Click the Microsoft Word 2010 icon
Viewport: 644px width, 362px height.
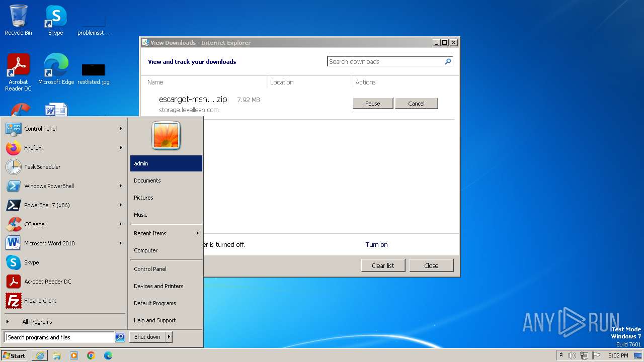[x=13, y=243]
